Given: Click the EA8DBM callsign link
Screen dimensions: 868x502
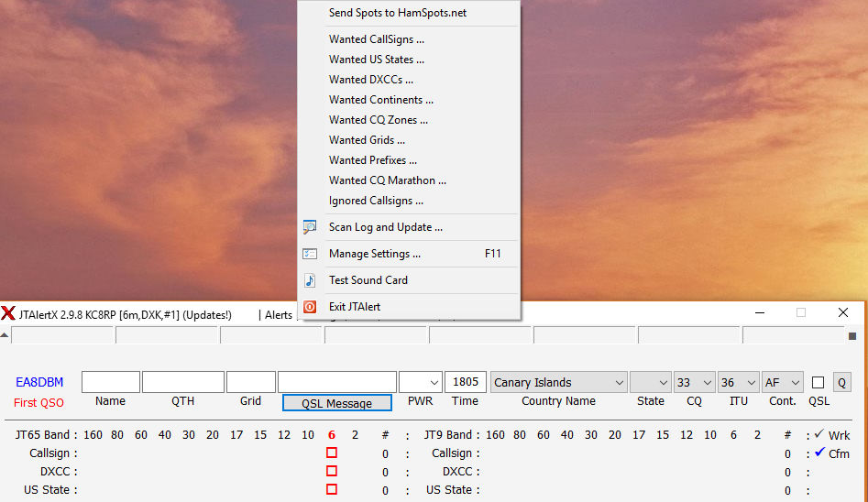Looking at the screenshot, I should 39,383.
